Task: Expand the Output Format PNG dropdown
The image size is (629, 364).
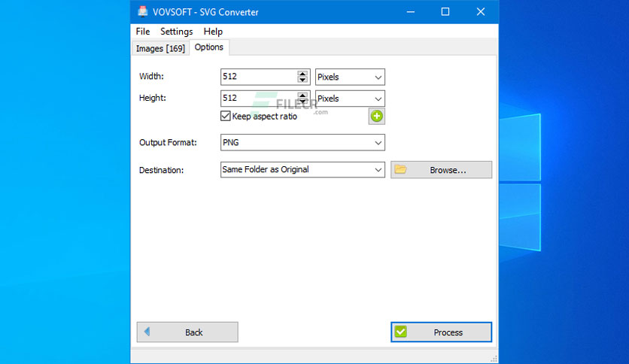Action: click(302, 143)
